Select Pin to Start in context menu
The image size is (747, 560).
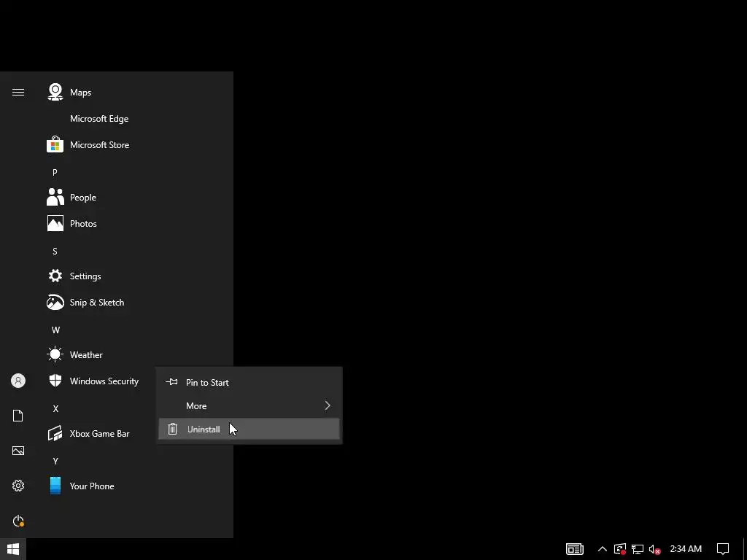249,382
